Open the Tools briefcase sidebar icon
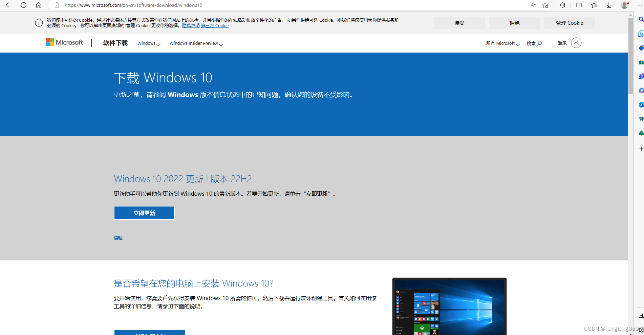 pos(641,62)
